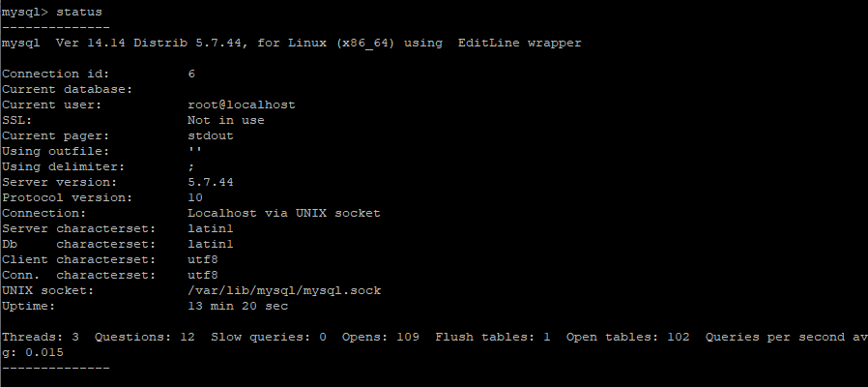Click the utf8 value for Client characterset
This screenshot has height=387, width=868.
(x=202, y=259)
